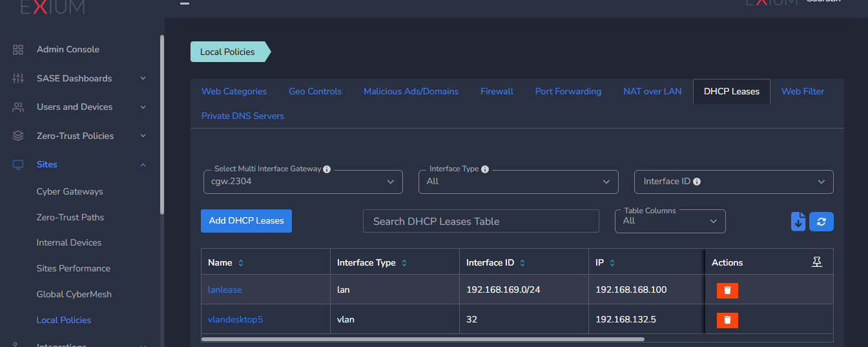Click the Search DHCP Leases Table field
Image resolution: width=868 pixels, height=347 pixels.
pos(480,221)
